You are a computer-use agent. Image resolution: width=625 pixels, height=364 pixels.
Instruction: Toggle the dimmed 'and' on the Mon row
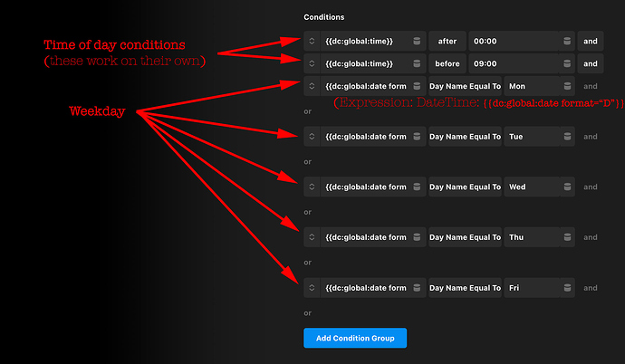pyautogui.click(x=590, y=86)
